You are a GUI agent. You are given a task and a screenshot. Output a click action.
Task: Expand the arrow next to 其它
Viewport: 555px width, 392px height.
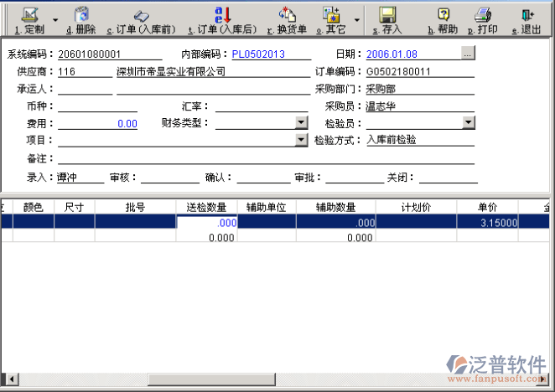357,18
